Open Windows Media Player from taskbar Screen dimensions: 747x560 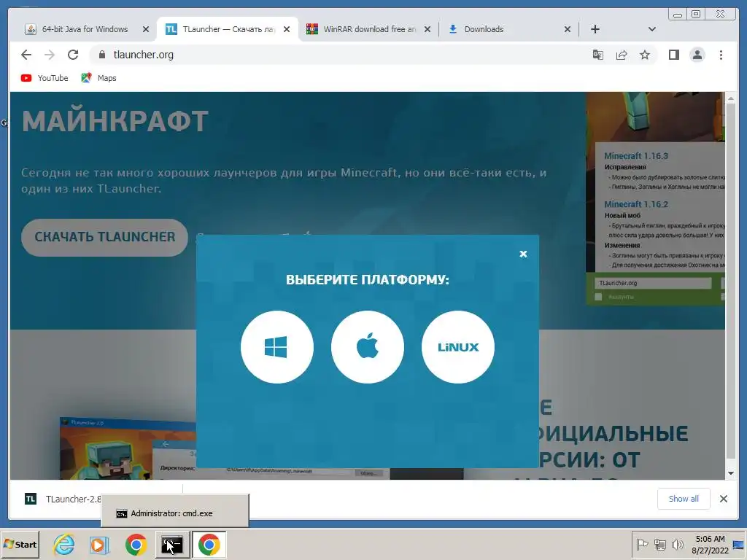point(99,544)
